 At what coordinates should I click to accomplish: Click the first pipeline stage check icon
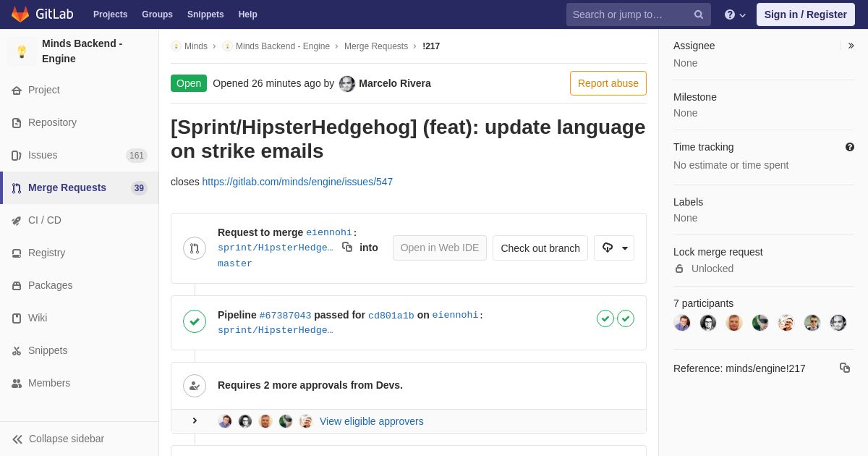[x=605, y=318]
